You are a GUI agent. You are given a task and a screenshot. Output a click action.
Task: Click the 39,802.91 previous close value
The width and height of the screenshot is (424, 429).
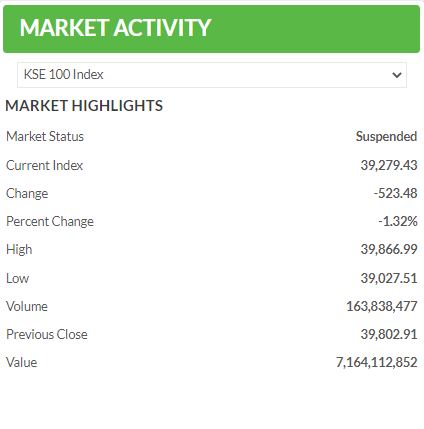point(389,335)
